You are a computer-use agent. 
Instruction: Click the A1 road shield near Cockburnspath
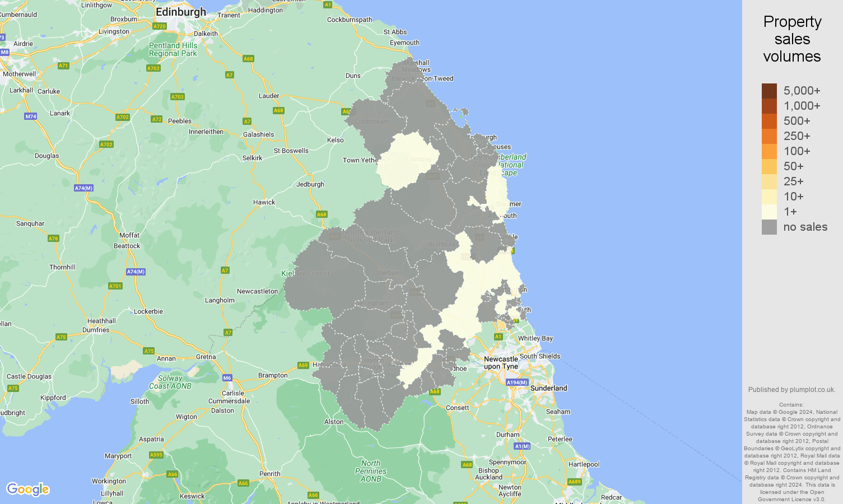click(x=328, y=4)
